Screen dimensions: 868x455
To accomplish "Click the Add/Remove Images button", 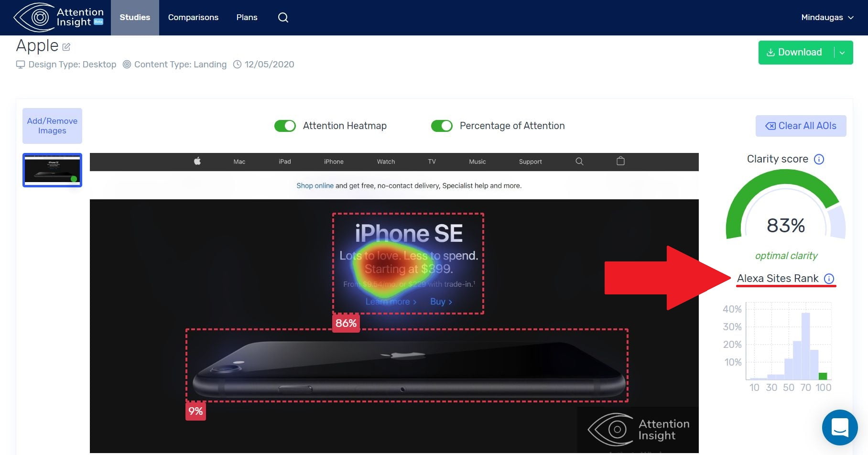I will (x=52, y=126).
